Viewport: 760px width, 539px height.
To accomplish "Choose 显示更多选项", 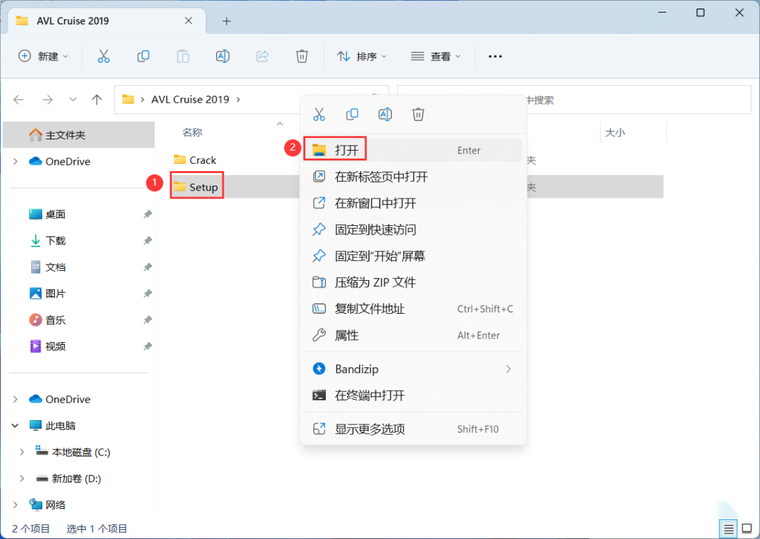I will coord(413,429).
